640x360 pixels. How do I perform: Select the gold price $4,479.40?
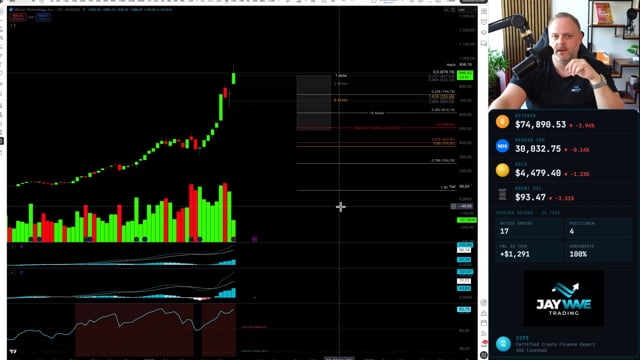(538, 173)
